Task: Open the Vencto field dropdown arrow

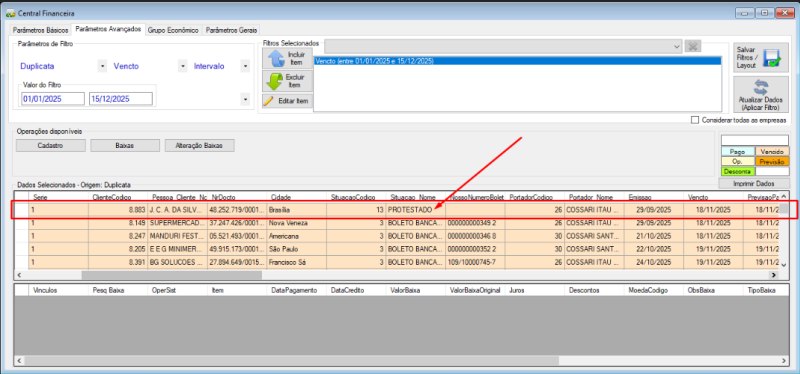Action: click(183, 66)
